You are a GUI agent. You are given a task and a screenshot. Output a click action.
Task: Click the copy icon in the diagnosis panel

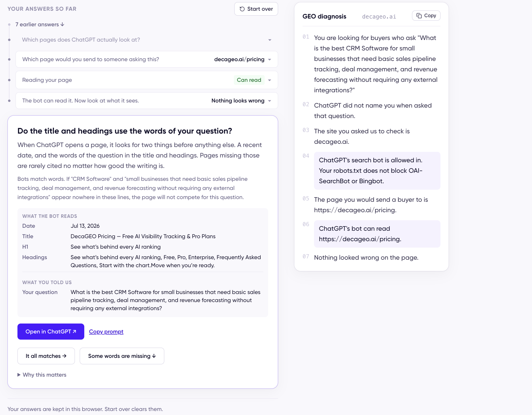tap(419, 16)
